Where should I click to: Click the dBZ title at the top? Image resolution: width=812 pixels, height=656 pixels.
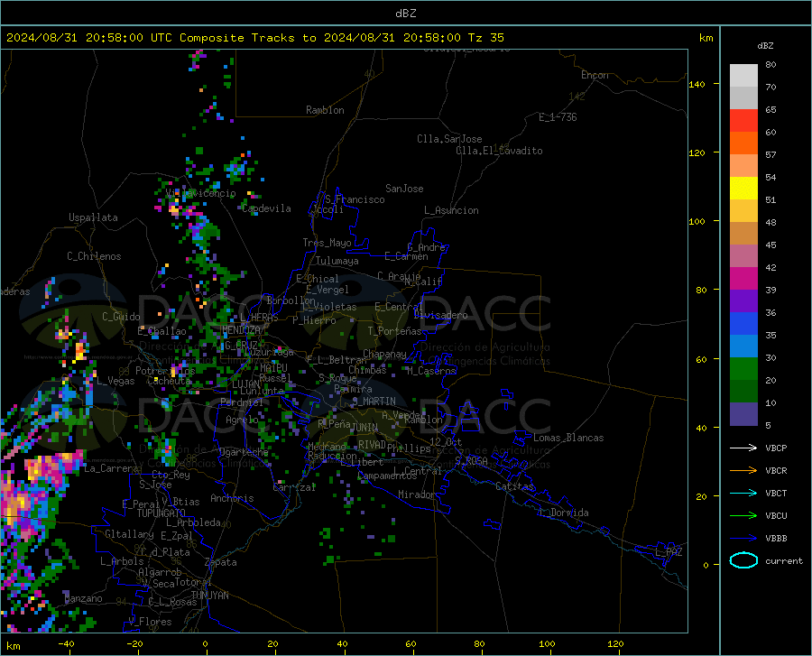(x=405, y=14)
